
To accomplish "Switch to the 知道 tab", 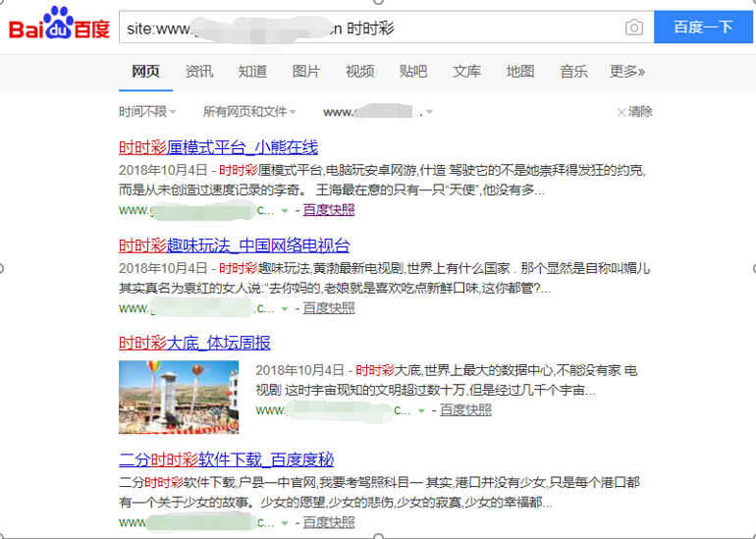I will pyautogui.click(x=252, y=72).
